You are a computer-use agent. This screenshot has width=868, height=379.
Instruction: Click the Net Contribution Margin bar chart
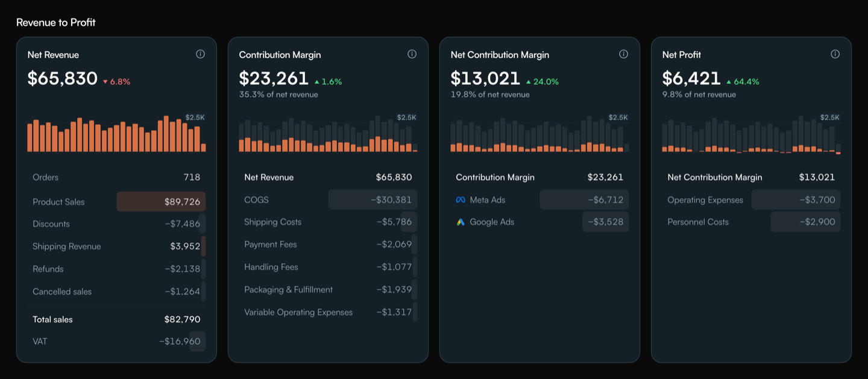[x=539, y=134]
